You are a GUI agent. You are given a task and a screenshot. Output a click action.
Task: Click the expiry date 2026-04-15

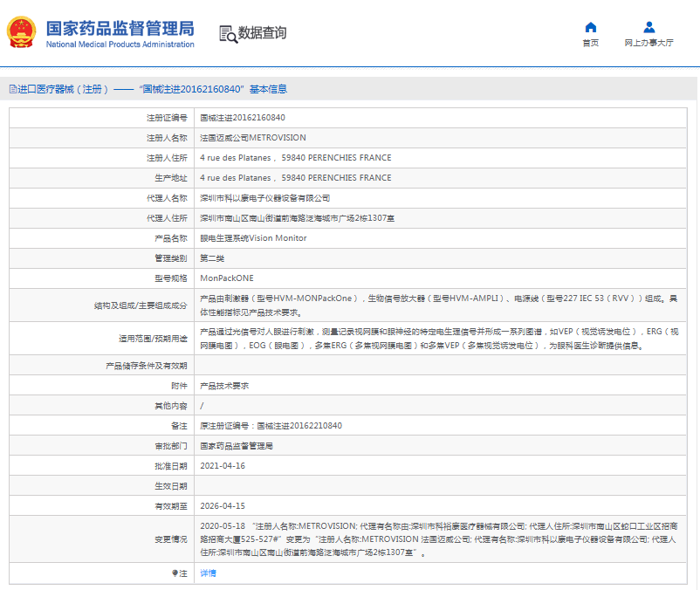[223, 506]
